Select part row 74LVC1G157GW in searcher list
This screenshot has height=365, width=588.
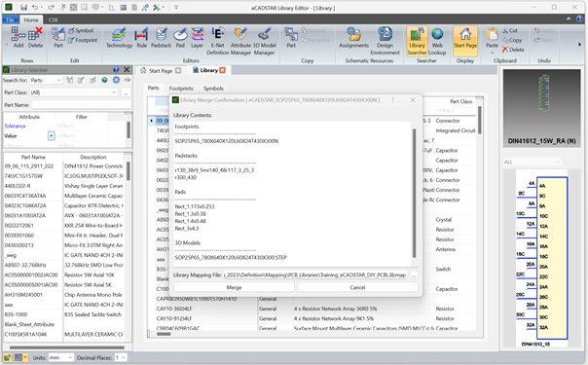[63, 176]
